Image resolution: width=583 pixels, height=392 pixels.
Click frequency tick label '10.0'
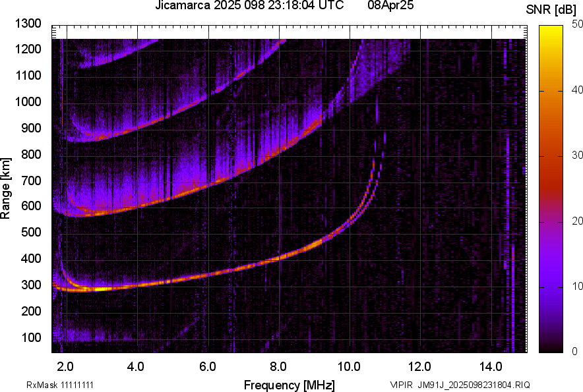349,367
